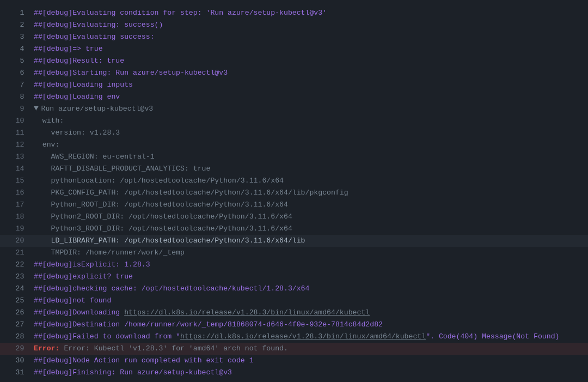This screenshot has width=588, height=382.
Task: Click the not found debug line
Action: click(72, 300)
